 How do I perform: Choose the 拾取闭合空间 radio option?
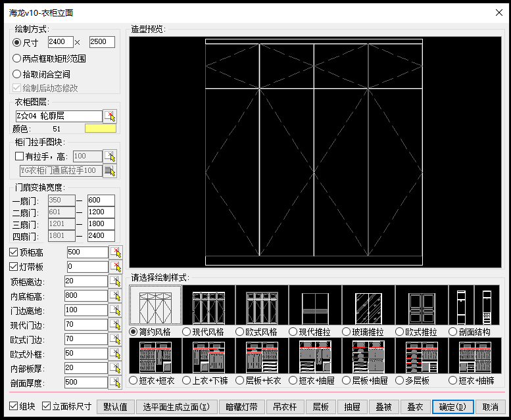[17, 74]
